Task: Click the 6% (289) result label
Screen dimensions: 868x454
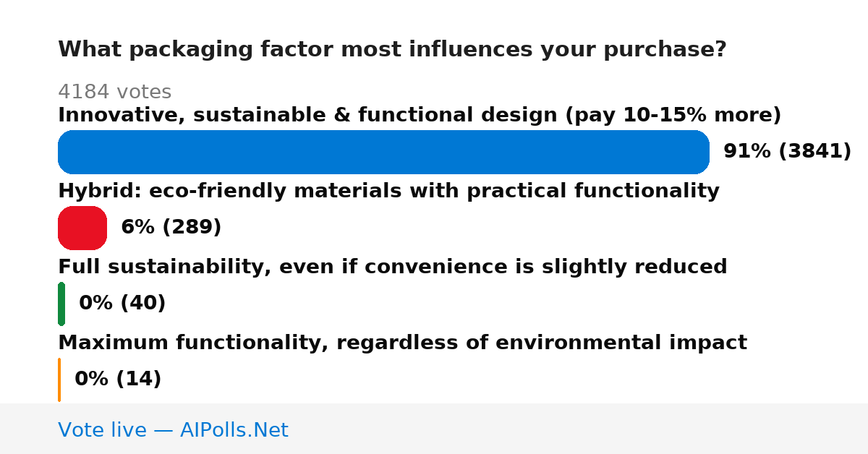Action: click(171, 227)
